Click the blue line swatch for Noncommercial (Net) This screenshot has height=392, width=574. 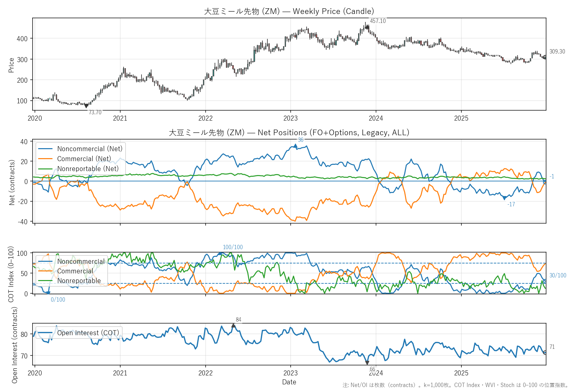point(46,149)
